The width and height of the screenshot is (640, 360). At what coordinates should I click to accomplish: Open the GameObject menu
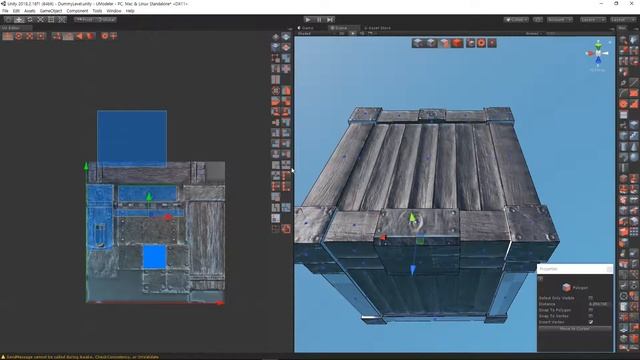(x=51, y=11)
